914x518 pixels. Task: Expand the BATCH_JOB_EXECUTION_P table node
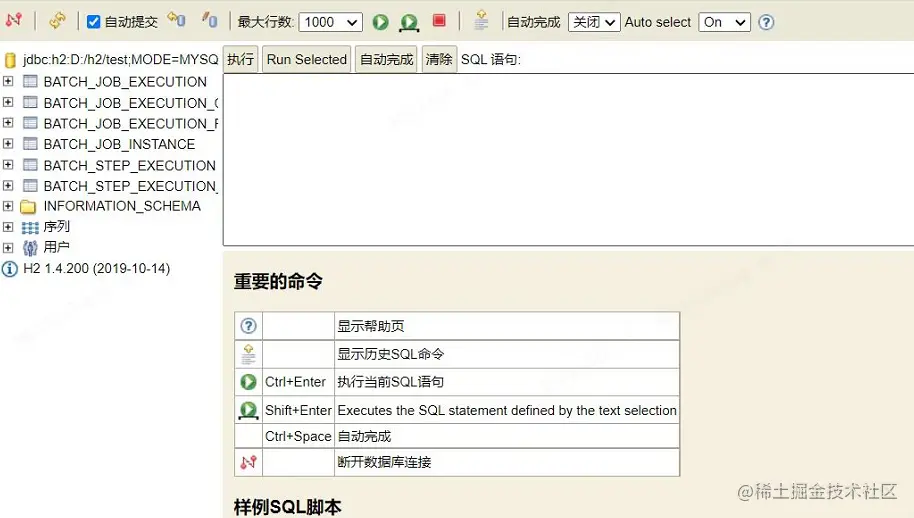click(x=8, y=122)
